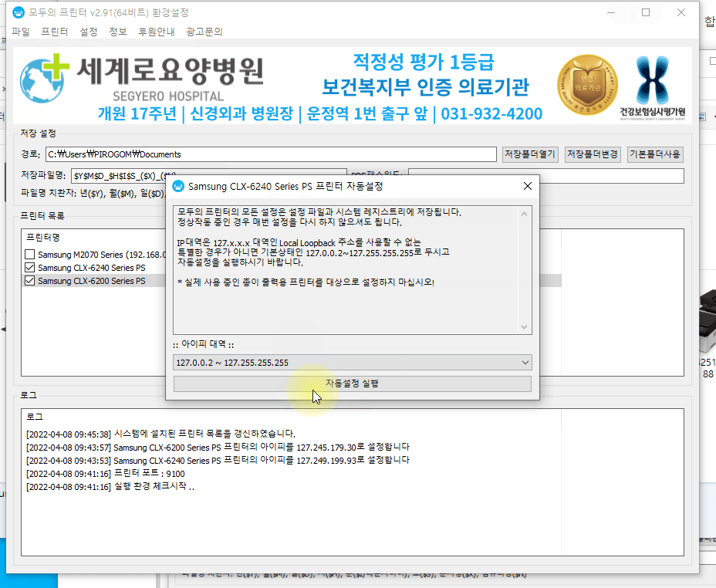
Task: Click the gold 인증 의료기관 badge
Action: pos(587,84)
